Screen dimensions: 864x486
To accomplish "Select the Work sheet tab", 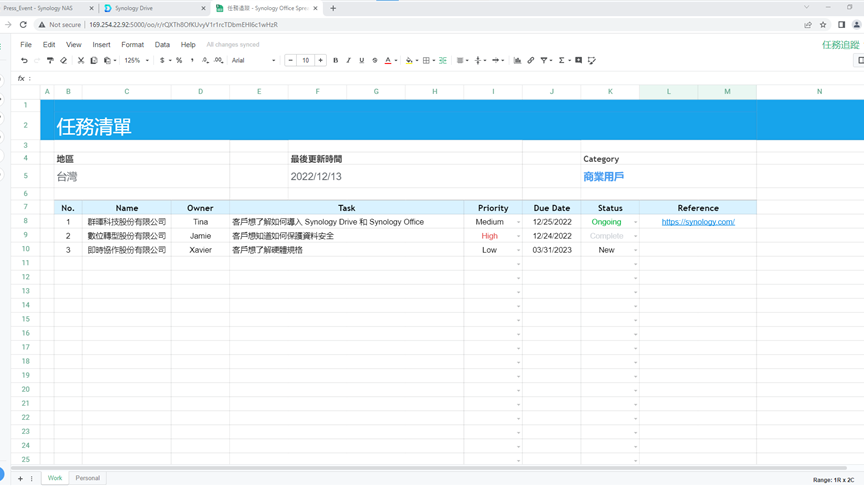I will [x=55, y=478].
